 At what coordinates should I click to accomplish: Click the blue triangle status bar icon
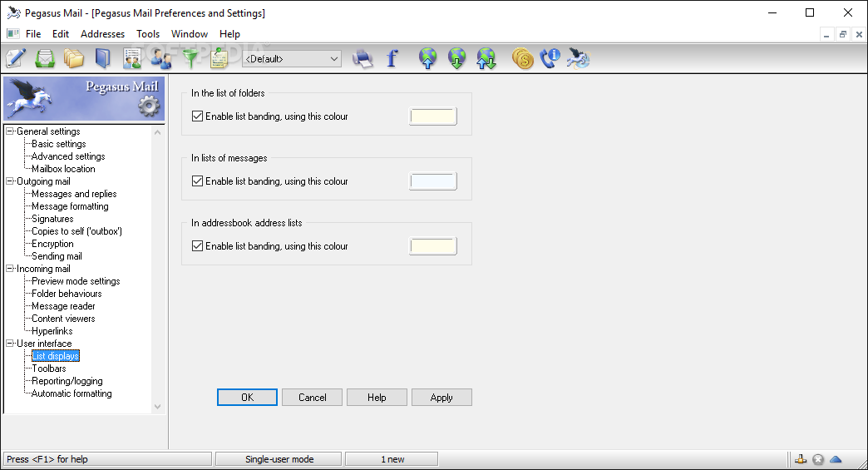(x=836, y=459)
